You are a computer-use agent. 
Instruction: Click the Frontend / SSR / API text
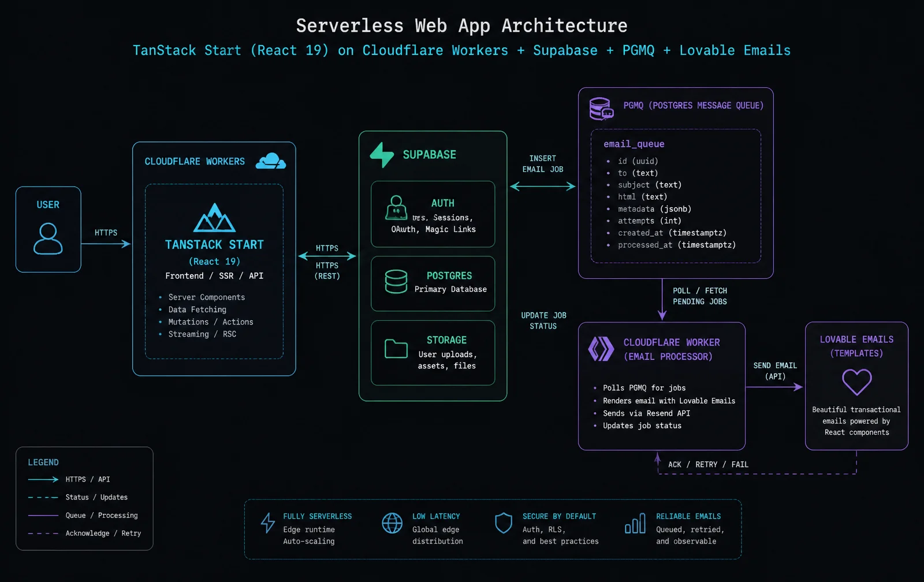pos(214,276)
